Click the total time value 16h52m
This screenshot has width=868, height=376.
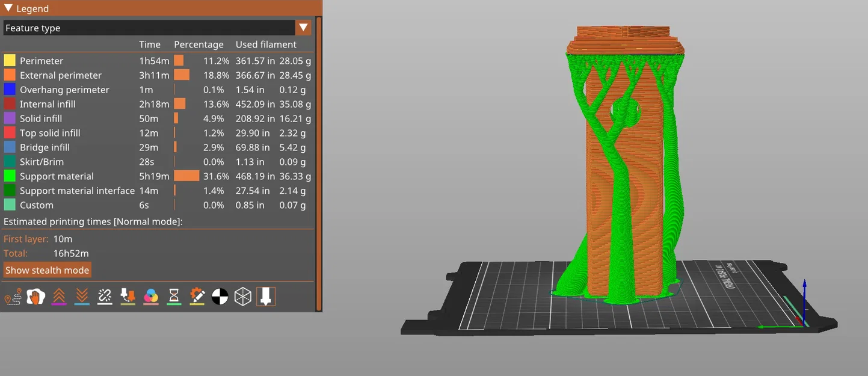71,253
